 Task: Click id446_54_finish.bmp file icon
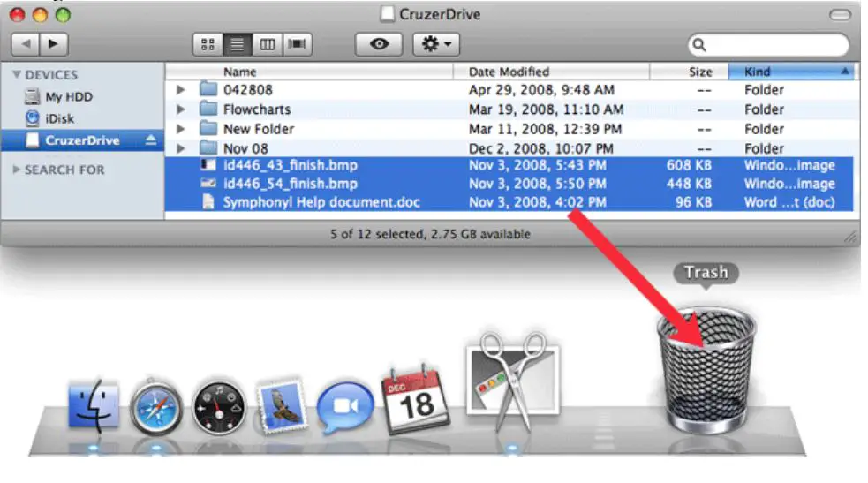208,183
